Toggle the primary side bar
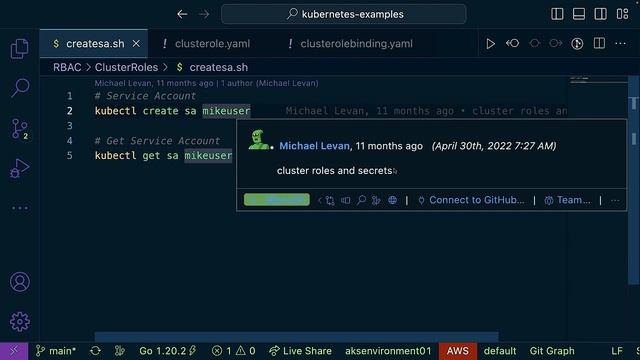The image size is (640, 360). pyautogui.click(x=557, y=14)
